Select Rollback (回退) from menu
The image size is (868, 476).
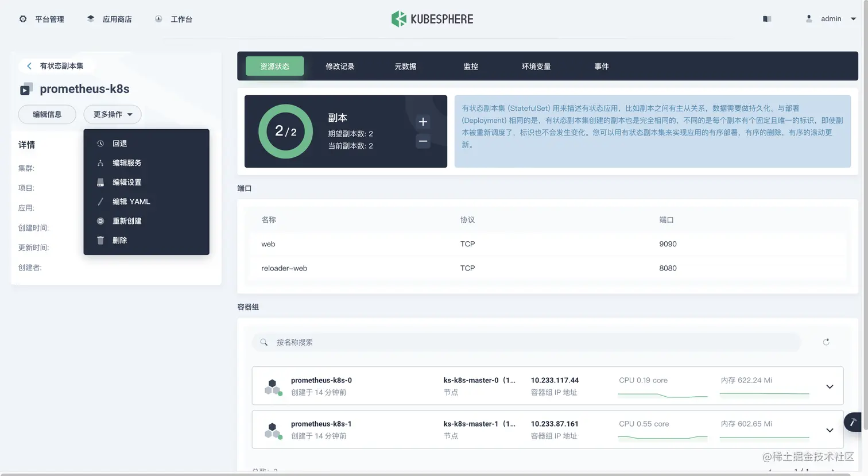(x=146, y=144)
